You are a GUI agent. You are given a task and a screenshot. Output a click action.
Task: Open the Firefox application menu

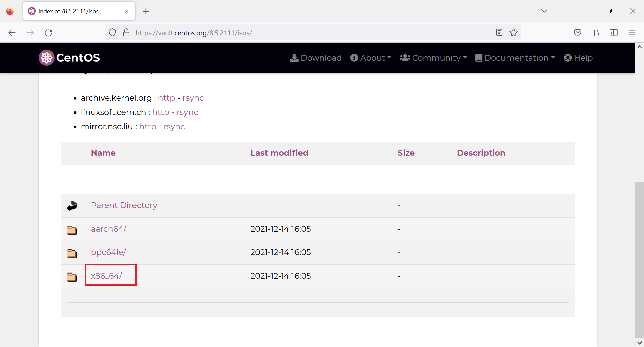pos(632,32)
